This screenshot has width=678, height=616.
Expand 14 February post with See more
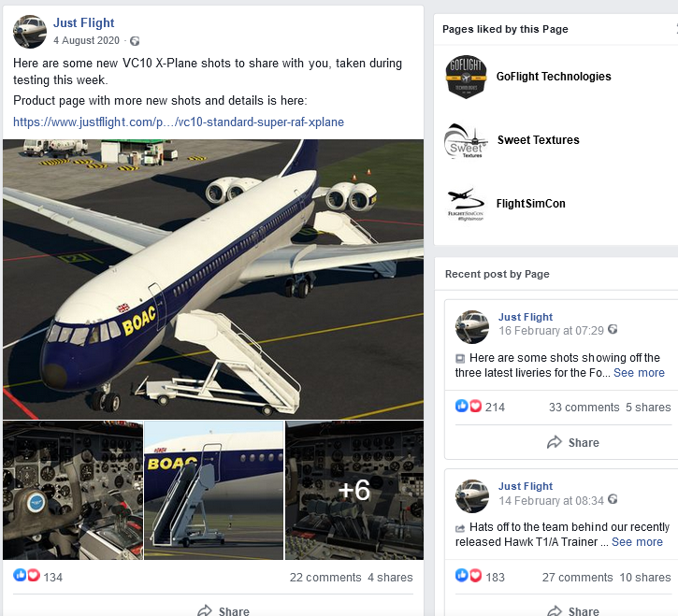637,541
